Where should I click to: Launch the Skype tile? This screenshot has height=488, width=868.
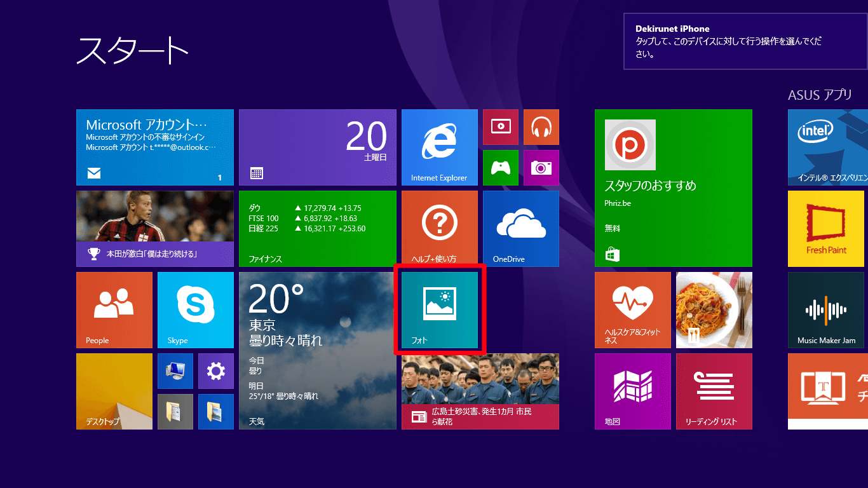(196, 310)
